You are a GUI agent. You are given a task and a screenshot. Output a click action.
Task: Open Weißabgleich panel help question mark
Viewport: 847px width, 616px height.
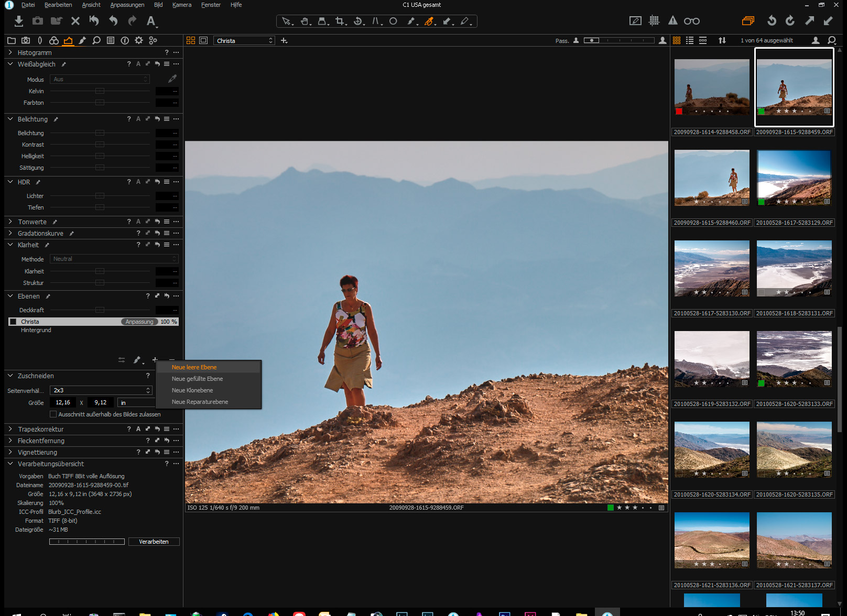[129, 64]
